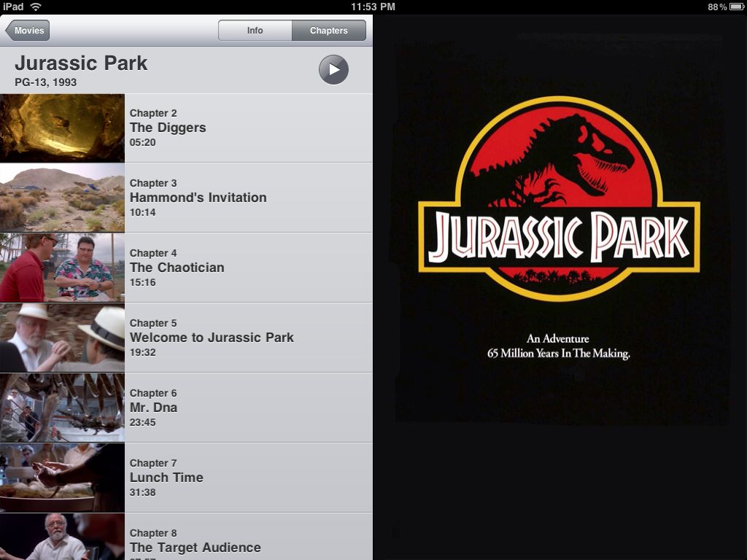The image size is (747, 560).
Task: Click the 'Chapter 8' label
Action: pyautogui.click(x=153, y=533)
